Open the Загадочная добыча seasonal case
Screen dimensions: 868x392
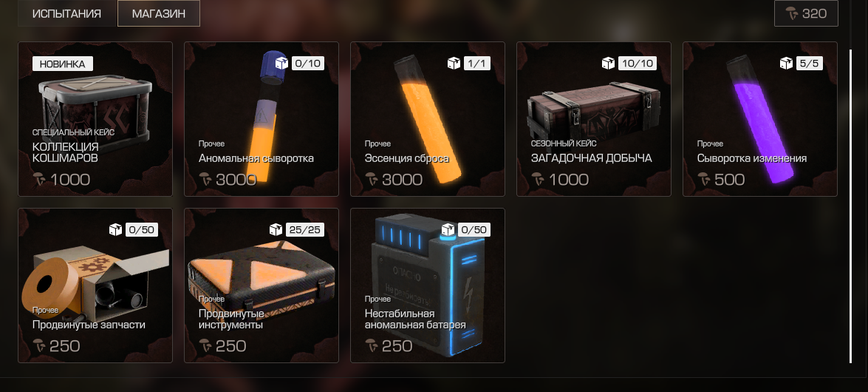pyautogui.click(x=593, y=119)
